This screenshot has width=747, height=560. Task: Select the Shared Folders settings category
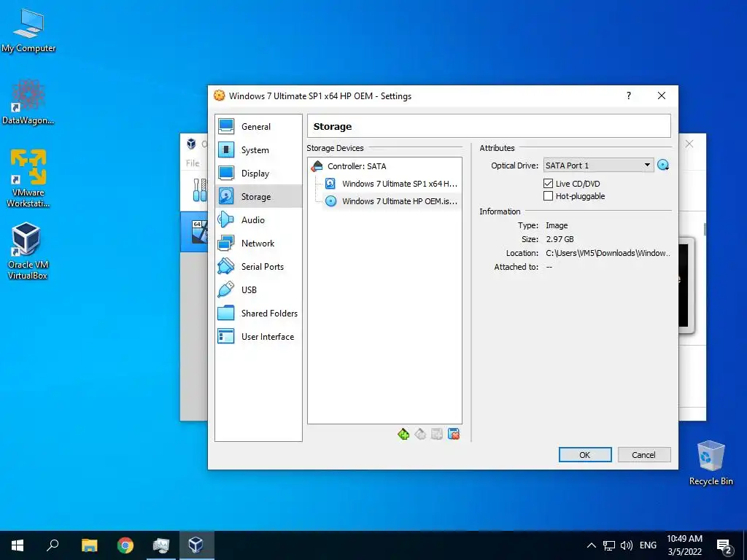click(x=258, y=313)
